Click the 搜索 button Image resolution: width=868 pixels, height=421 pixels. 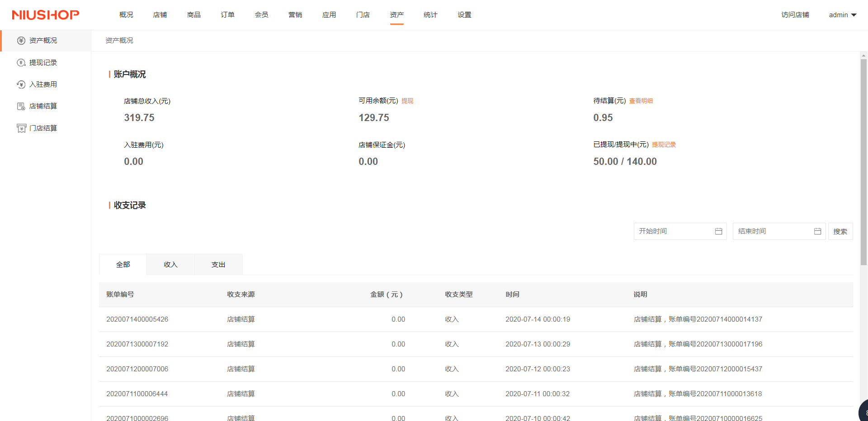pyautogui.click(x=840, y=231)
